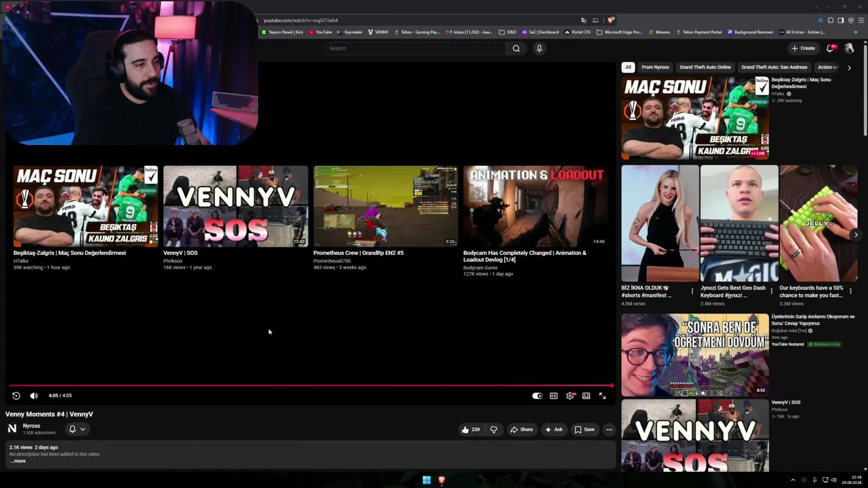The image size is (868, 488).
Task: Open the Background Remover bookmark
Action: 750,32
